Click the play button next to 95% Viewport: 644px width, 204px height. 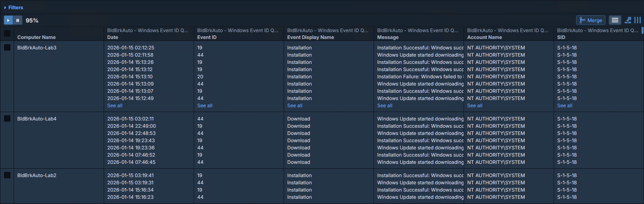tap(8, 20)
